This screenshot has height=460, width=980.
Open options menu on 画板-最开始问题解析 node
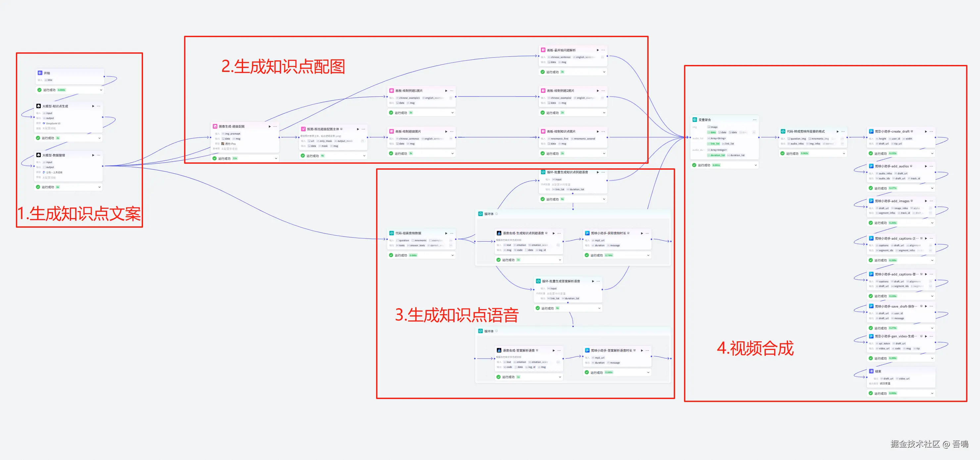603,50
